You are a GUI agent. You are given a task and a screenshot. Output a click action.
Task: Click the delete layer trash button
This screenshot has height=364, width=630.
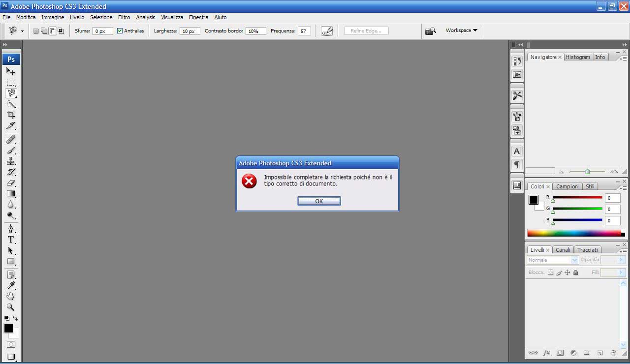(613, 353)
